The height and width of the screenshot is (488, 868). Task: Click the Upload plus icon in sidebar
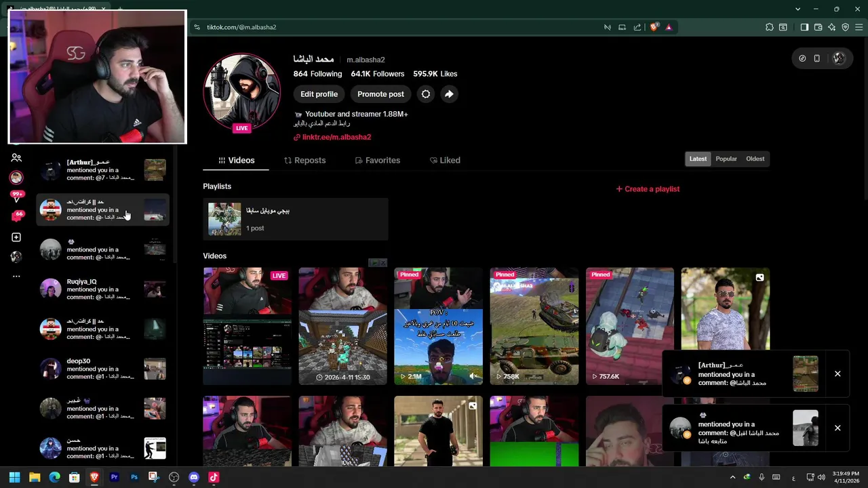(x=16, y=237)
